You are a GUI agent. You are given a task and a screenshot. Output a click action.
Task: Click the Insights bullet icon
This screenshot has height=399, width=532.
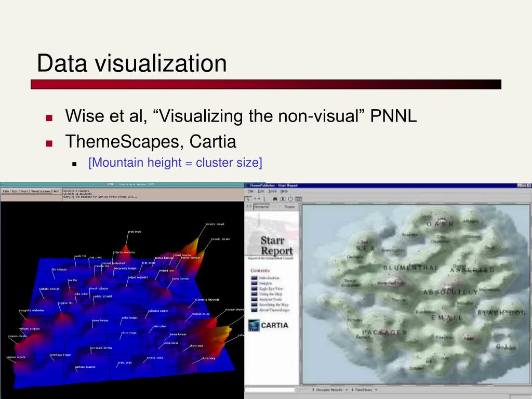click(254, 283)
